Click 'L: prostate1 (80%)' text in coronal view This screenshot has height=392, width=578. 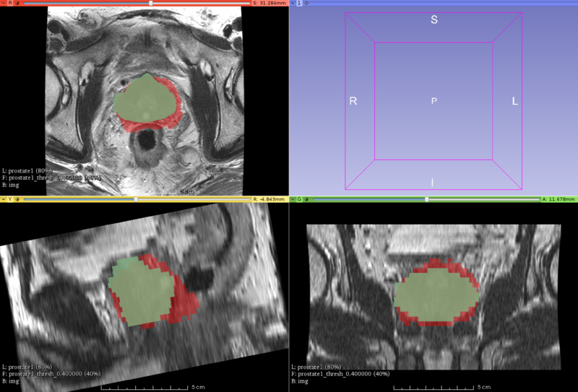(316, 367)
